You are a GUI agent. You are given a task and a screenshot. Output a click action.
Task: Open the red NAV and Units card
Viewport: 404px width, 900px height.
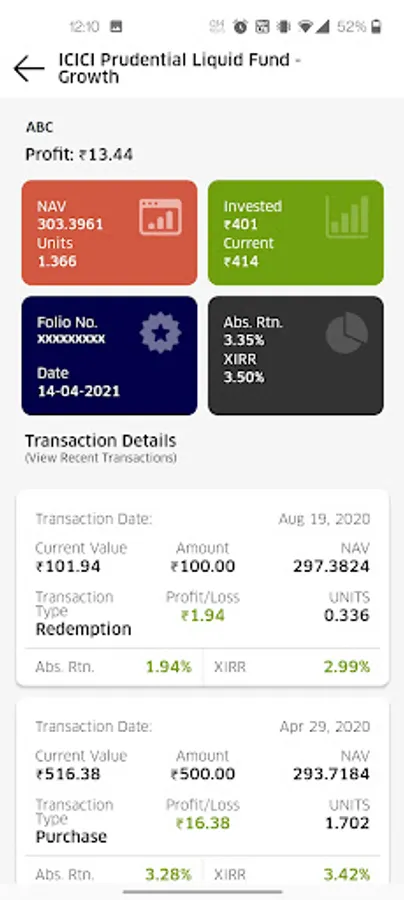tap(110, 232)
